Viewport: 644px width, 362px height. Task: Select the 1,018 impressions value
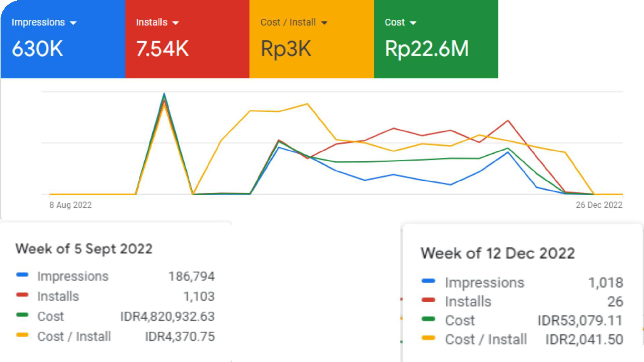click(606, 283)
